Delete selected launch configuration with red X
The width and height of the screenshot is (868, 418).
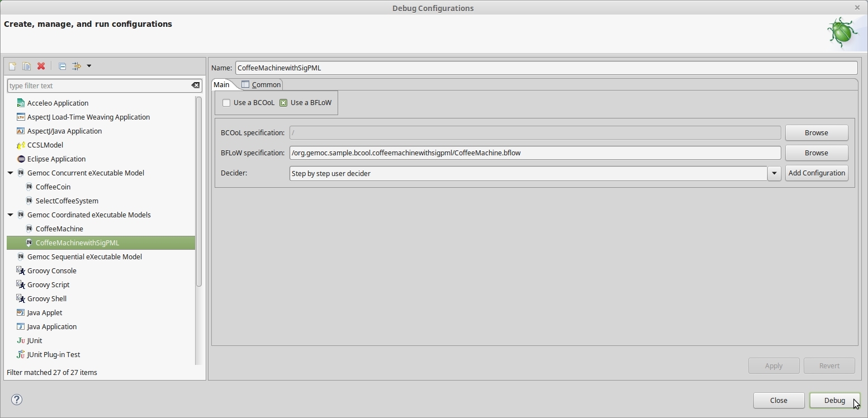pyautogui.click(x=41, y=66)
